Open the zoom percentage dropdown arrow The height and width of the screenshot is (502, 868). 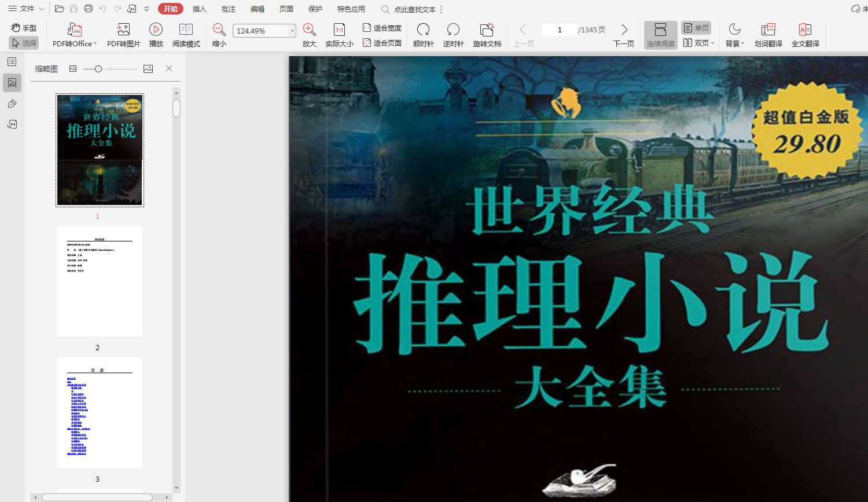292,31
